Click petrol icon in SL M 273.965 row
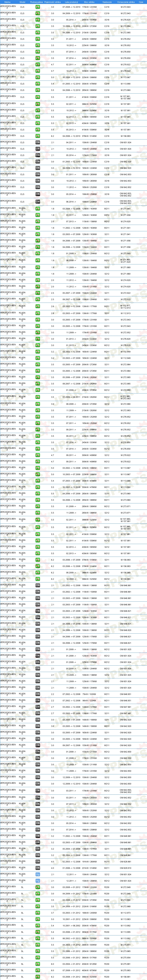147x980 pixels. pyautogui.click(x=38, y=951)
